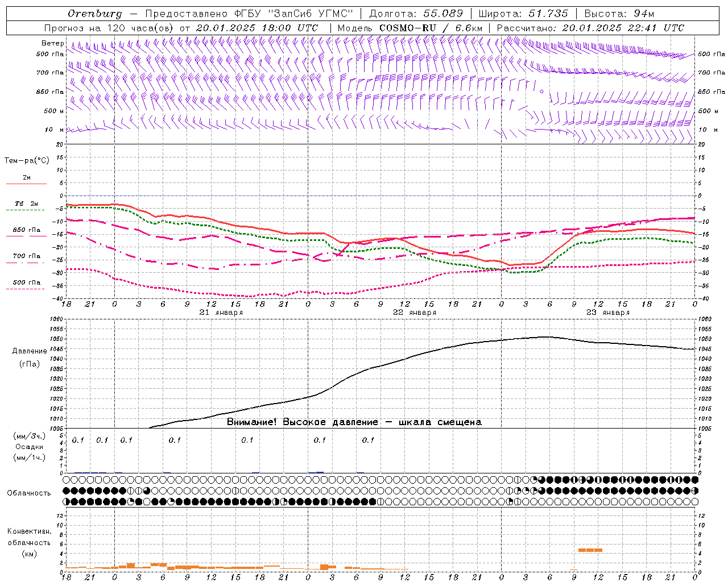Click the date label 23 января
The width and height of the screenshot is (728, 582).
pyautogui.click(x=607, y=313)
